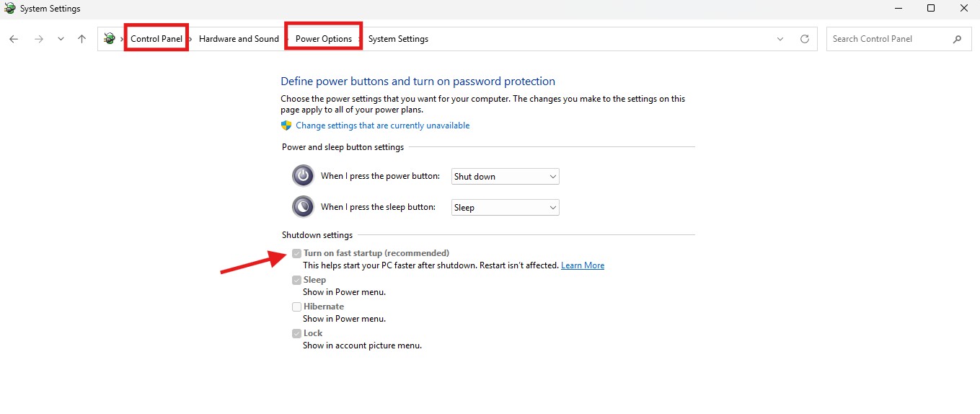Click the Forward navigation arrow

[39, 39]
